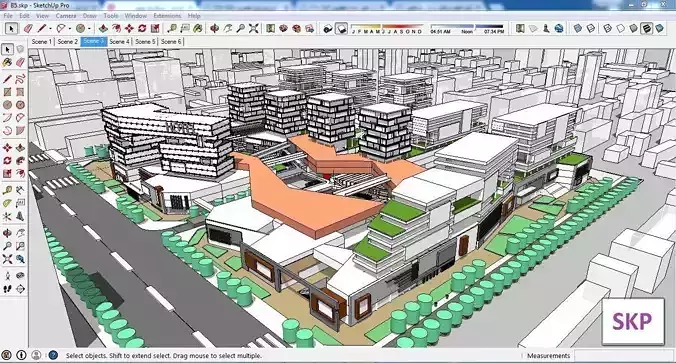
Task: Select the Freehand tool in left toolbar
Action: tap(20, 79)
